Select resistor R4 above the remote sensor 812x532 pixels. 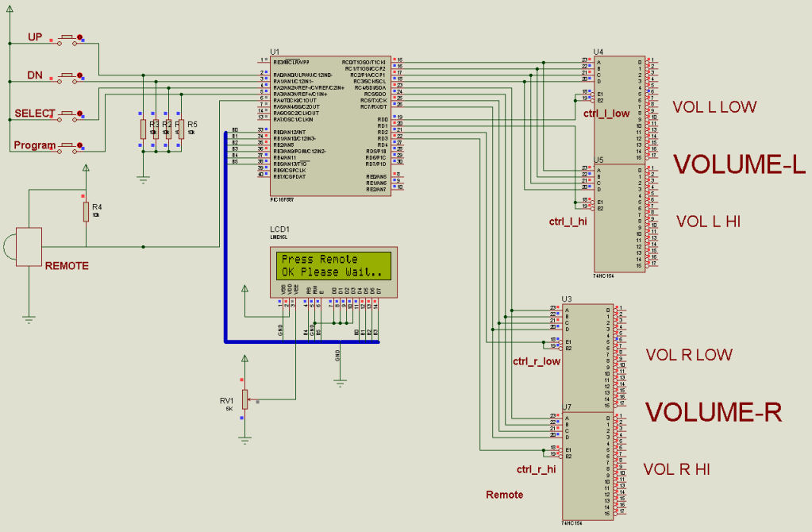pyautogui.click(x=86, y=212)
